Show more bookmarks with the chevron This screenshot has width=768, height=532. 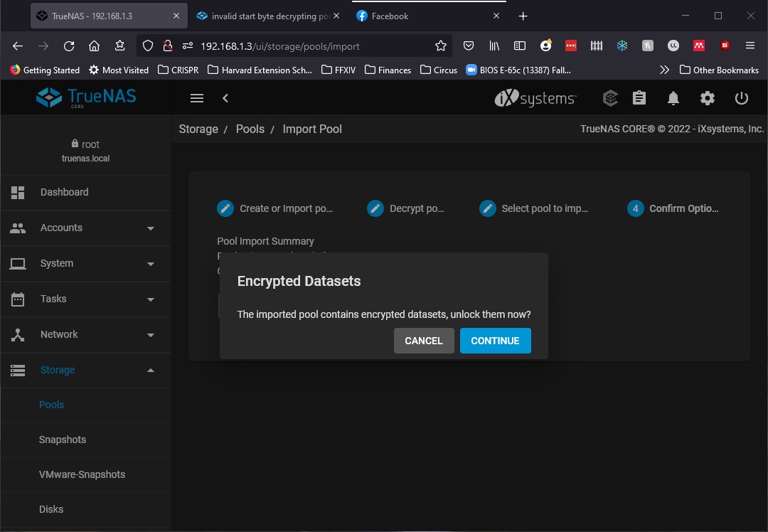664,70
